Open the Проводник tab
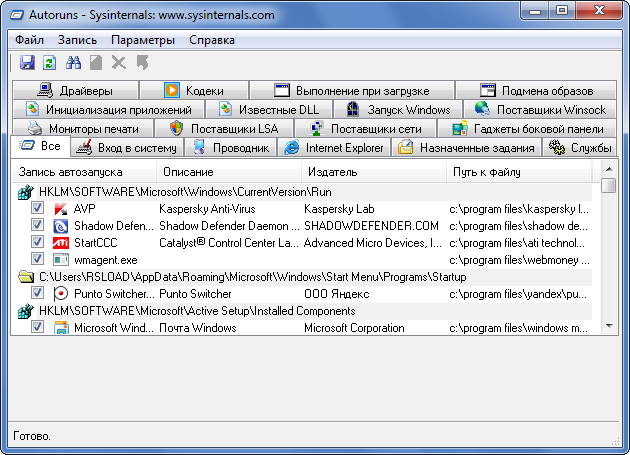Image resolution: width=630 pixels, height=455 pixels. click(231, 148)
